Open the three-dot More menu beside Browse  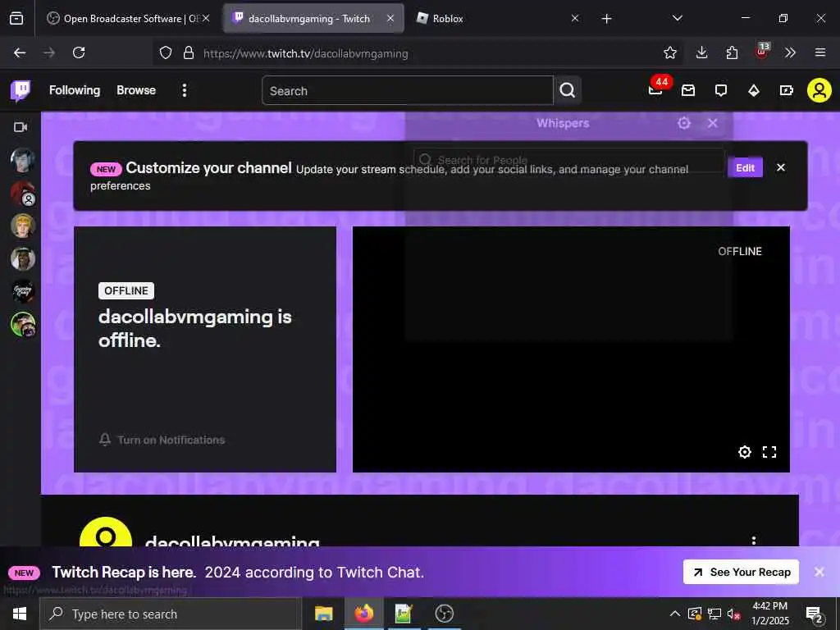185,90
